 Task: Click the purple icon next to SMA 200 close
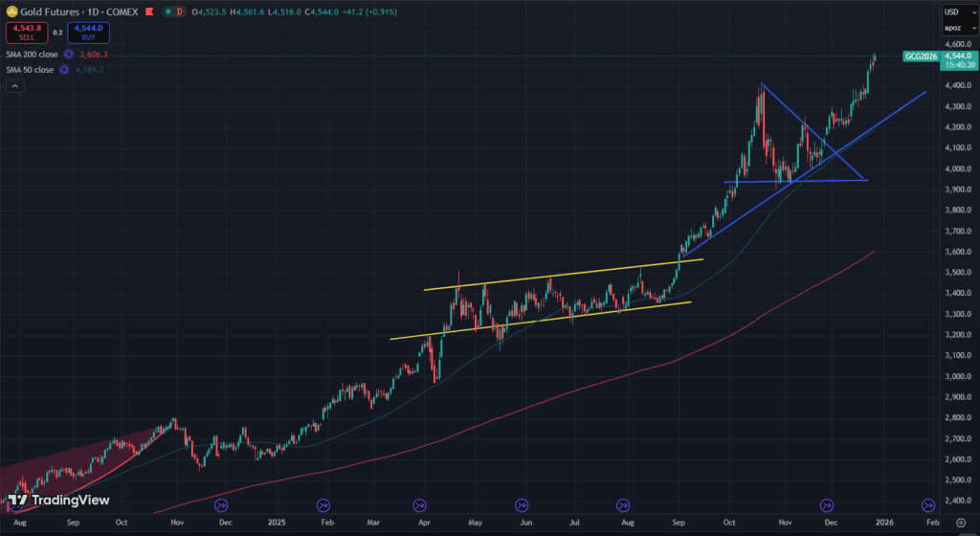68,55
